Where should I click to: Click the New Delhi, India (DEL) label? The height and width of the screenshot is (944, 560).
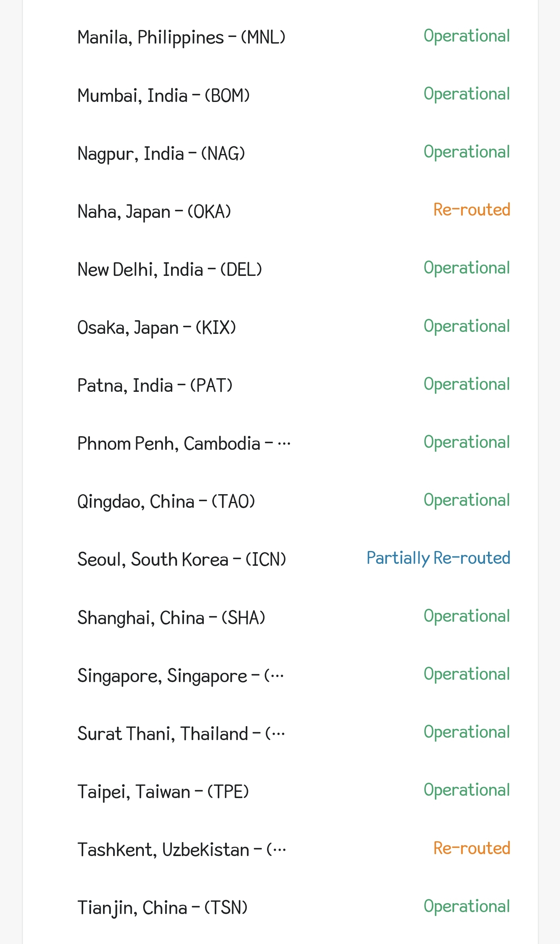pos(170,270)
